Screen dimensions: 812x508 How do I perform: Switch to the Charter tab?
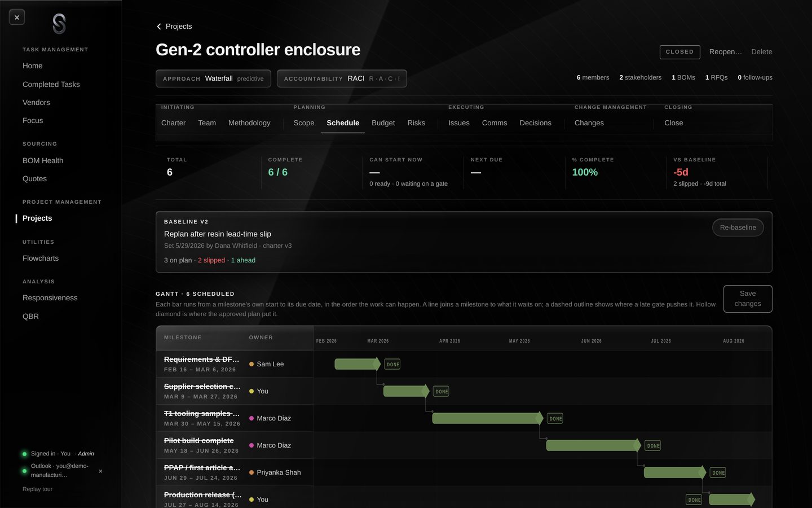click(x=173, y=123)
